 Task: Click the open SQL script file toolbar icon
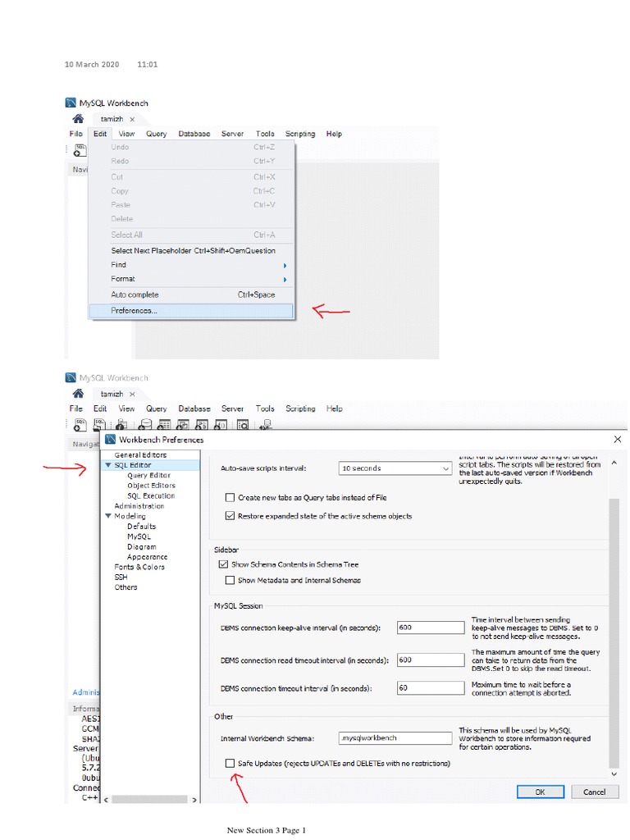pos(99,425)
